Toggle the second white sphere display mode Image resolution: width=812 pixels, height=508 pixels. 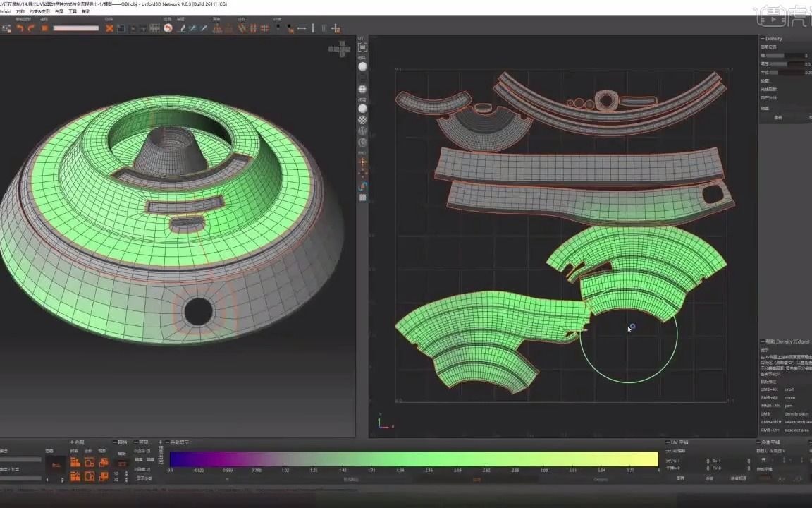tap(362, 109)
